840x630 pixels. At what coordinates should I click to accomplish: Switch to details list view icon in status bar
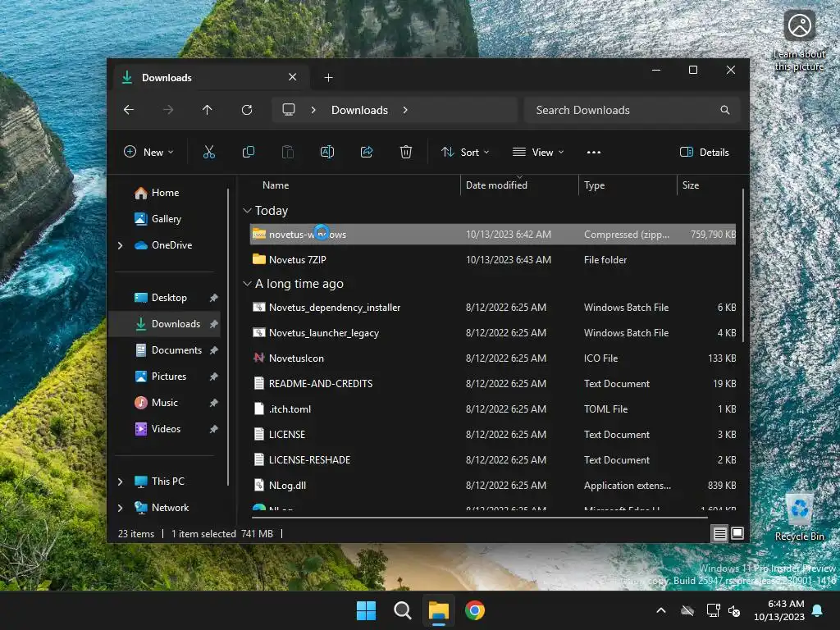point(719,533)
